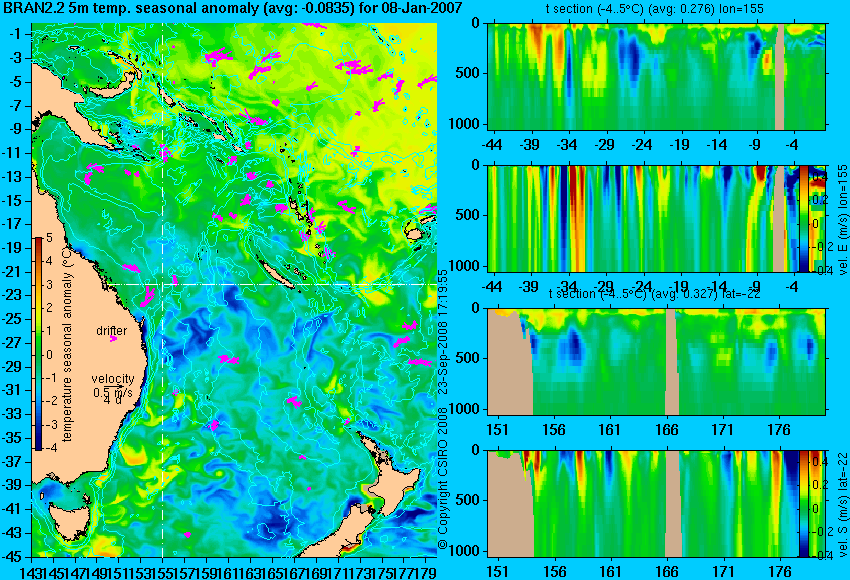
Task: Click latitude tick '-33' on the map axis
Action: click(11, 414)
